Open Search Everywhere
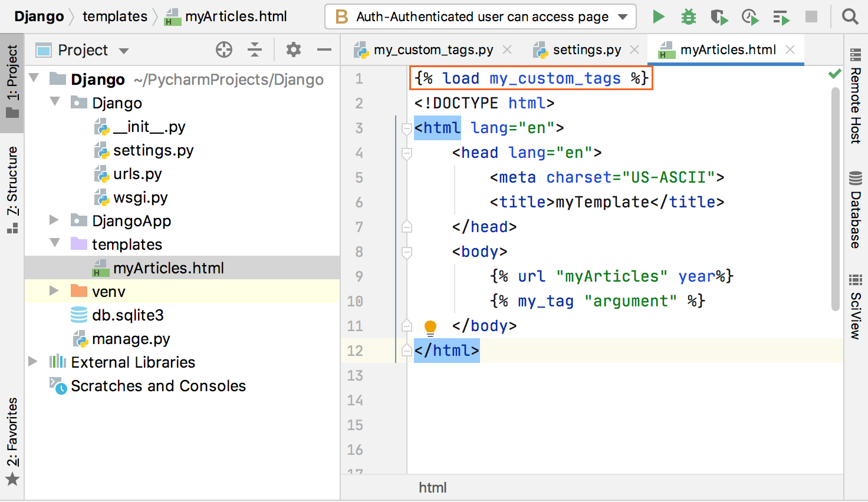868x502 pixels. 850,16
